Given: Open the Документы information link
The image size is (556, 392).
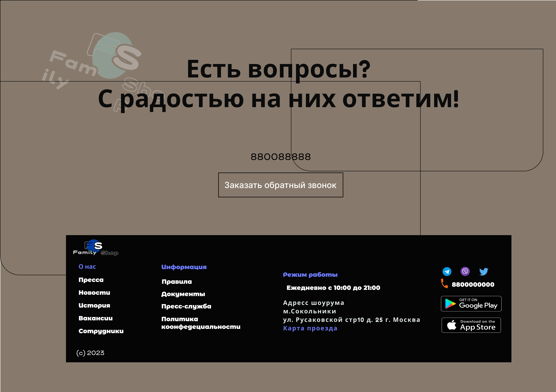Looking at the screenshot, I should tap(183, 294).
